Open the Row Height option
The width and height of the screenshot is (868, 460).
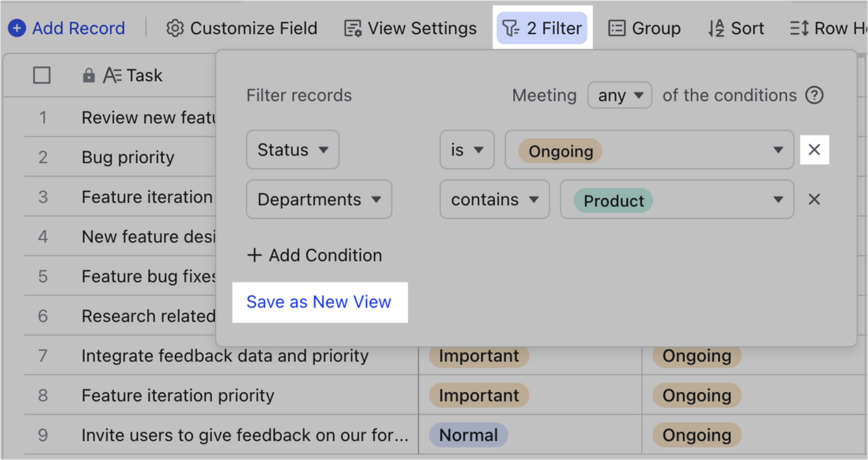[x=828, y=28]
